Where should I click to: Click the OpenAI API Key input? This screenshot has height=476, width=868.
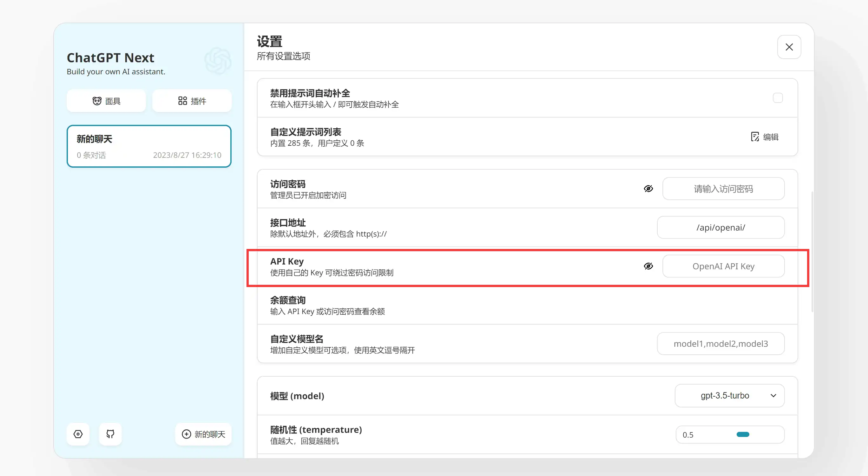pos(723,266)
